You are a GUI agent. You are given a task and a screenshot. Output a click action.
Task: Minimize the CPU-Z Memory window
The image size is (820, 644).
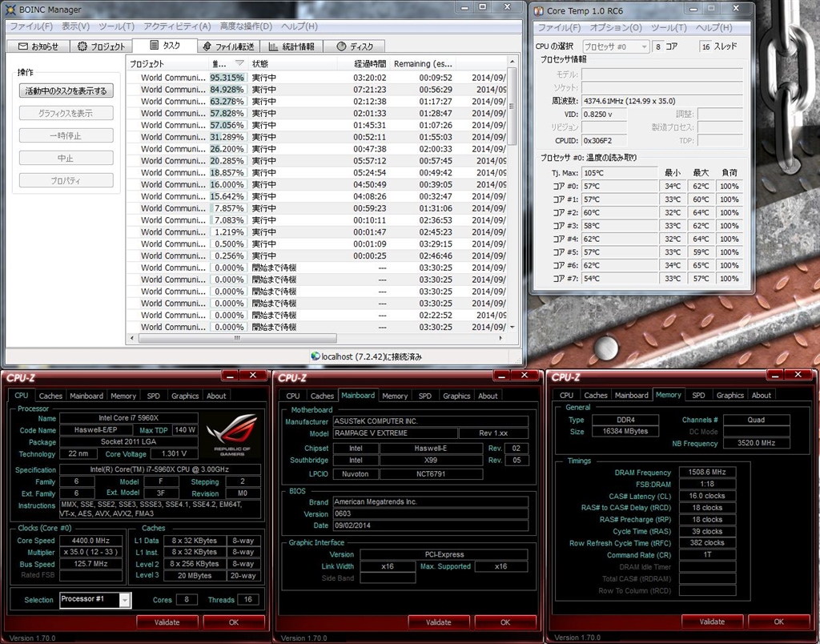tap(775, 375)
